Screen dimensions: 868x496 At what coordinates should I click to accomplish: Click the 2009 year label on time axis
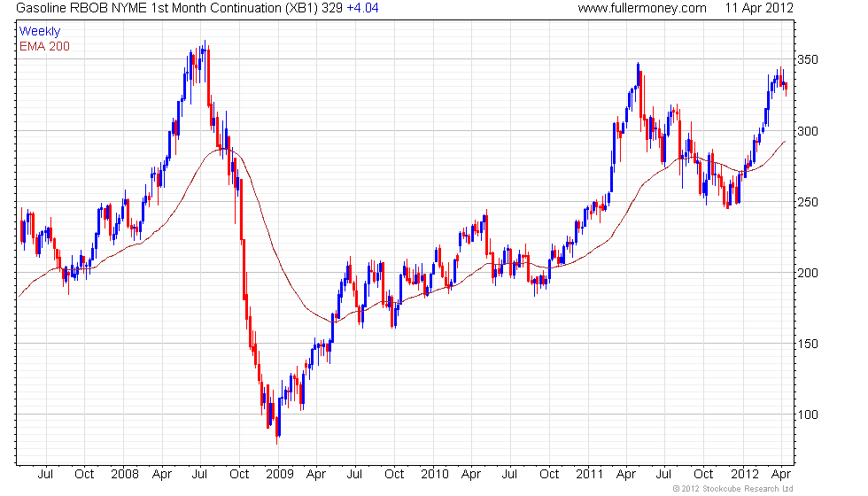[x=280, y=475]
